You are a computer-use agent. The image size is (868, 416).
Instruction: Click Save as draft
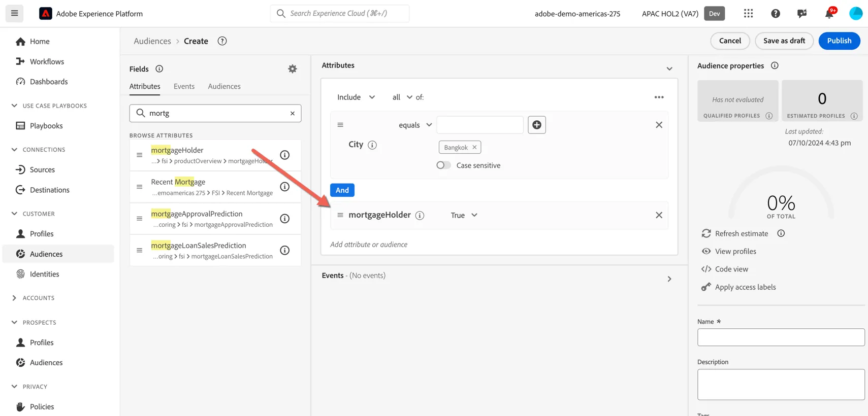(784, 41)
